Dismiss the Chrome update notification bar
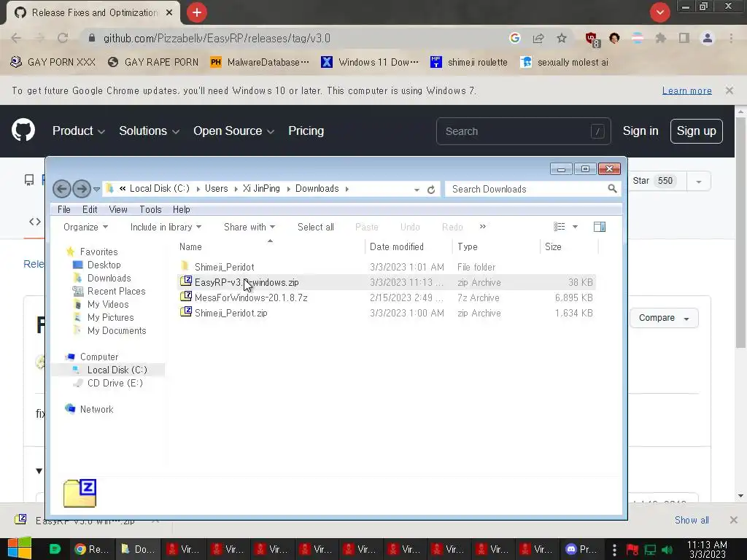The image size is (747, 560). point(729,90)
